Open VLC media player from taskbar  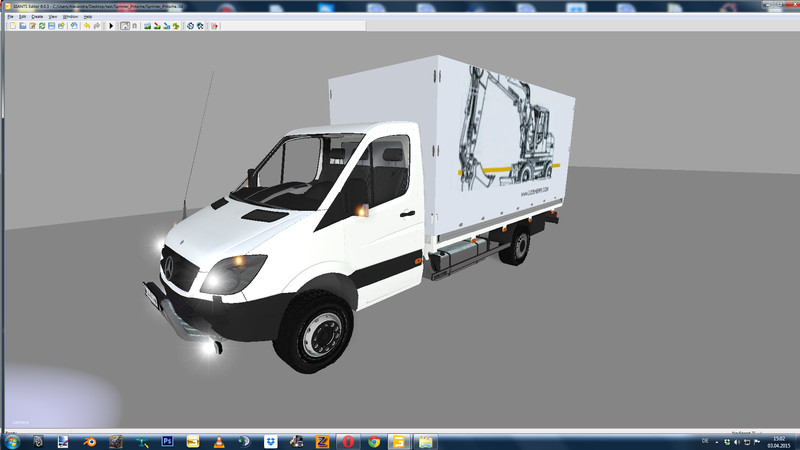[218, 441]
